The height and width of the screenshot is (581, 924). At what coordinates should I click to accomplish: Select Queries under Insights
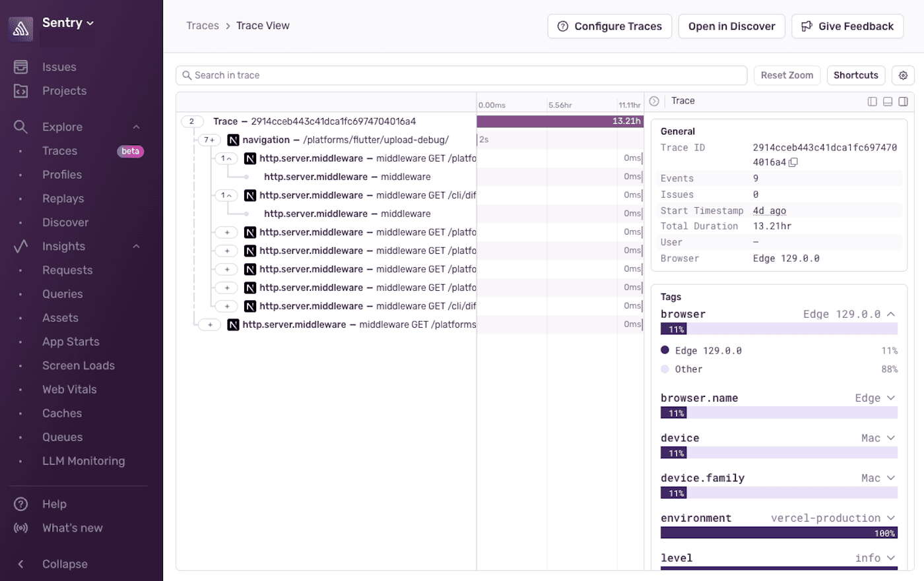pos(63,293)
